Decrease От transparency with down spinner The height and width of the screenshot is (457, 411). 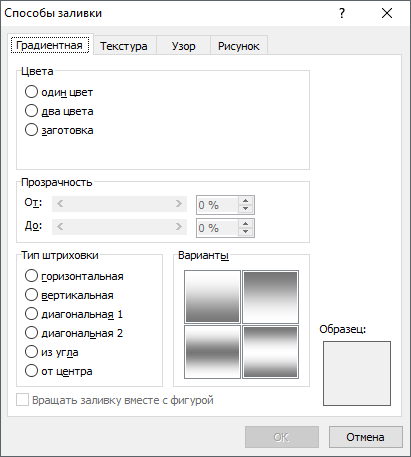(x=246, y=209)
